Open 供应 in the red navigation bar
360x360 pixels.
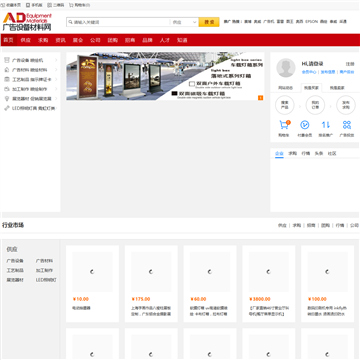26,40
